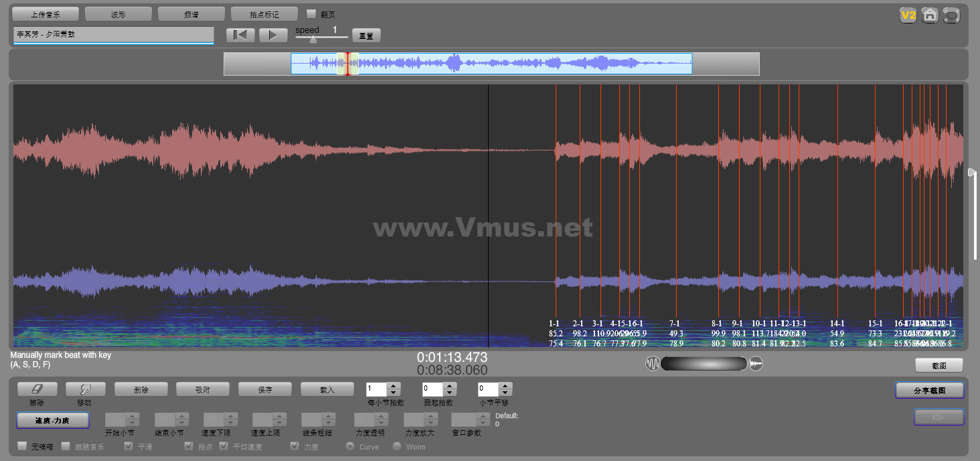Toggle the 平均速度 checkbox
Image resolution: width=980 pixels, height=461 pixels.
pyautogui.click(x=224, y=446)
